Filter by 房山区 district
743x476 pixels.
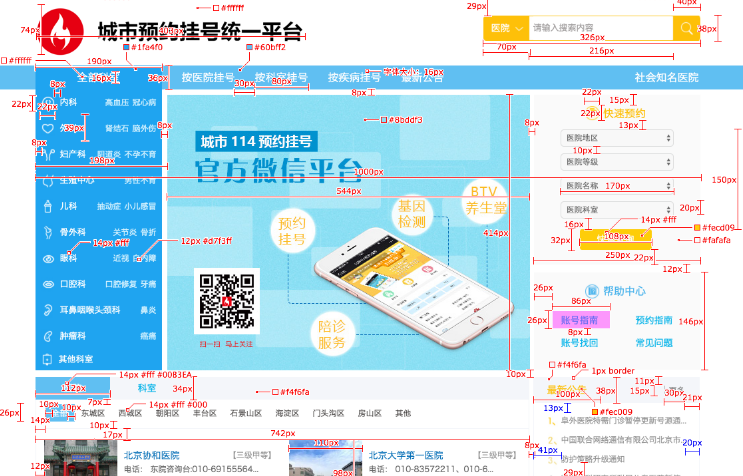tap(370, 413)
